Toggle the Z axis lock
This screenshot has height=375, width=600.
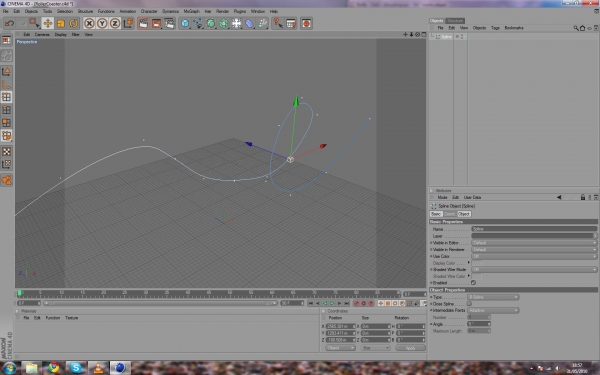[115, 23]
